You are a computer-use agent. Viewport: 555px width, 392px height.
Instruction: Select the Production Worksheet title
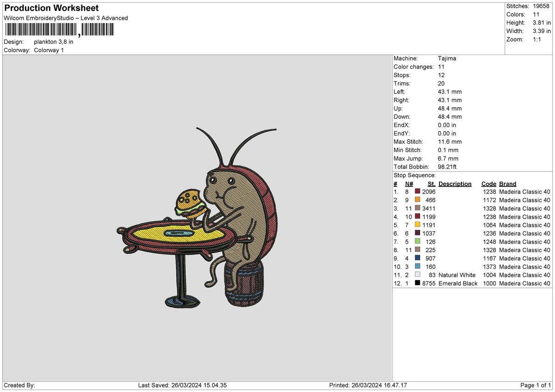click(x=51, y=8)
